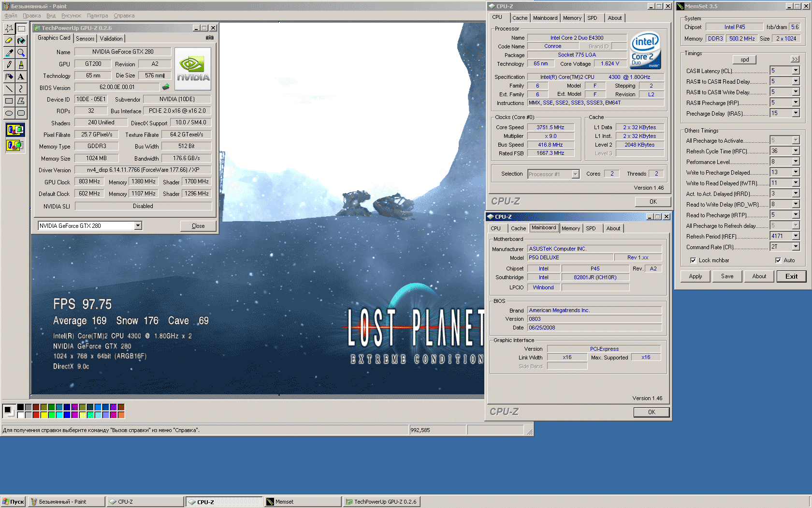Click the >> expand button in MemSet Timings
Image resolution: width=812 pixels, height=508 pixels.
795,60
